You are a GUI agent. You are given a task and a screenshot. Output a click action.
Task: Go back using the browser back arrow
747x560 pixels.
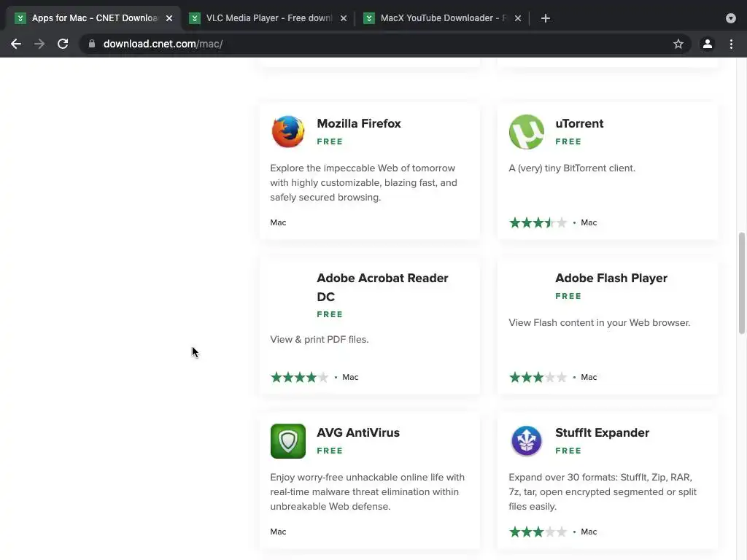pyautogui.click(x=16, y=44)
